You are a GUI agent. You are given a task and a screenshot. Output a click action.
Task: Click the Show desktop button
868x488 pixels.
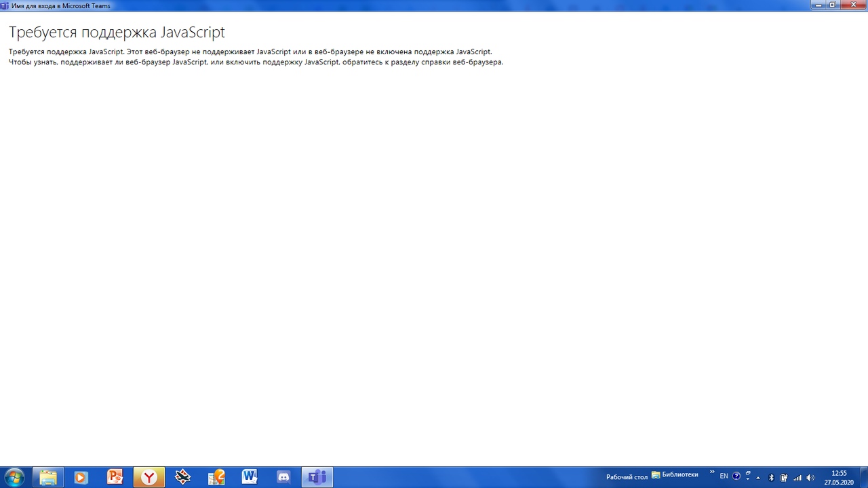(864, 477)
